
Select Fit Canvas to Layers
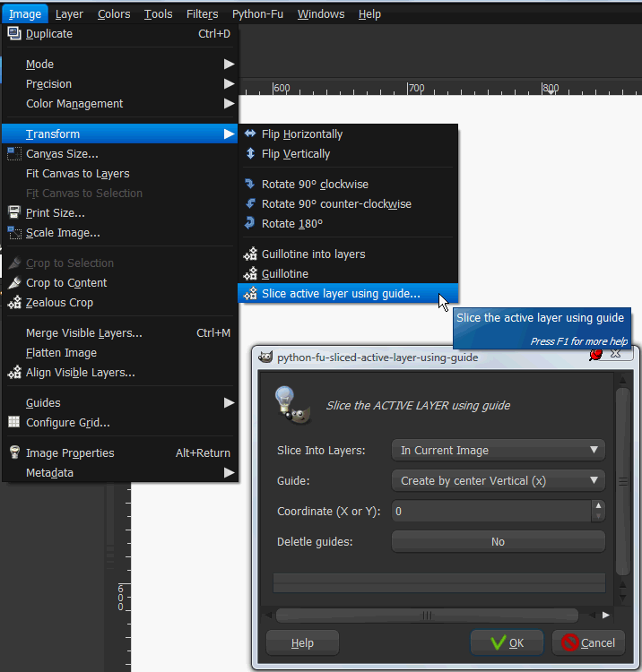point(120,173)
